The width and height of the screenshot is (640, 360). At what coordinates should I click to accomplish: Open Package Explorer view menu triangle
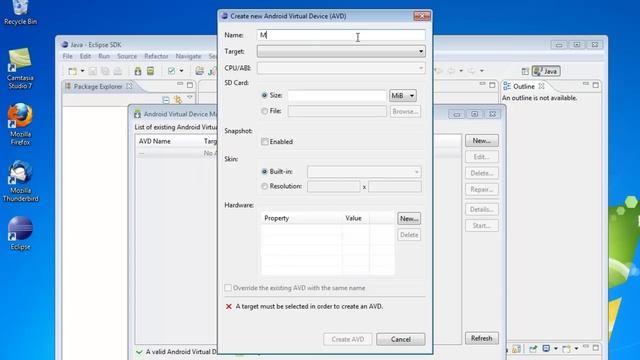(x=189, y=98)
